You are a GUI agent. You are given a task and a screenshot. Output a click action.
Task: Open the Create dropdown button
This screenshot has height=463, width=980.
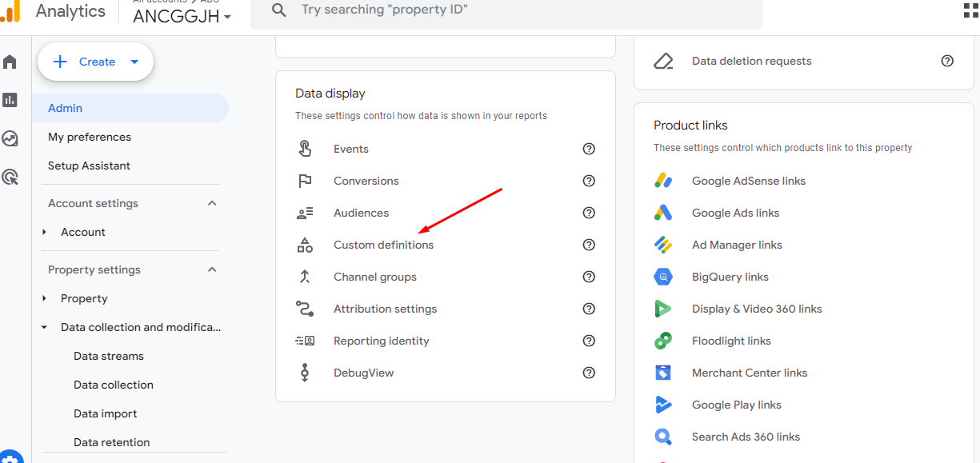[x=95, y=62]
